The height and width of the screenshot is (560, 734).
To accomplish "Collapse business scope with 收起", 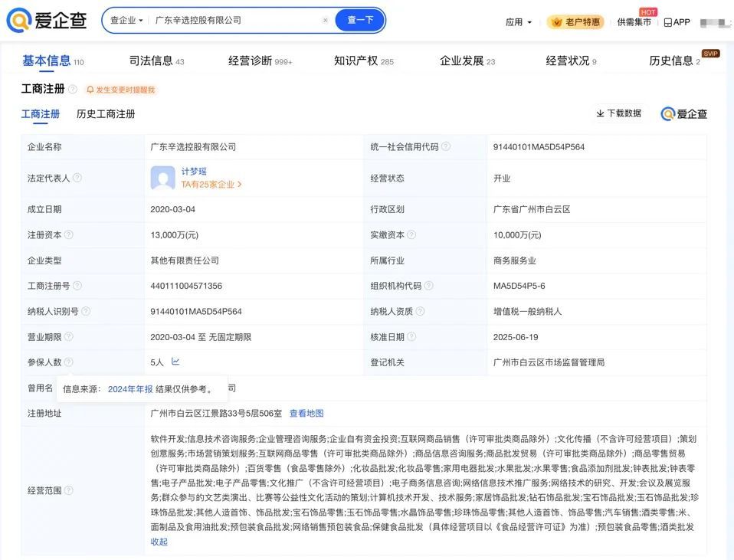I will (159, 542).
